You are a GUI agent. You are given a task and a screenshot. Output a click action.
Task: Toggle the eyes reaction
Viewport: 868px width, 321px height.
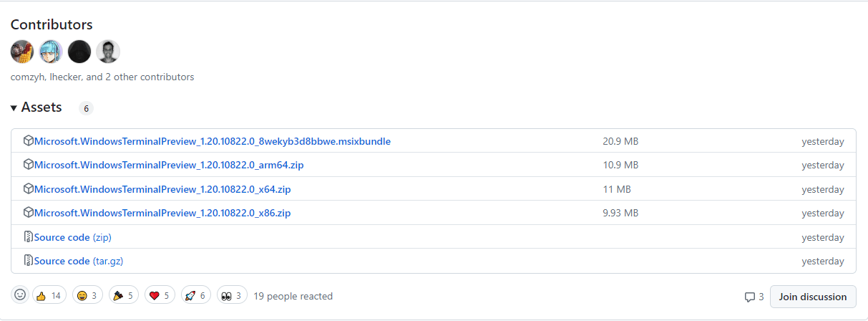tap(232, 295)
